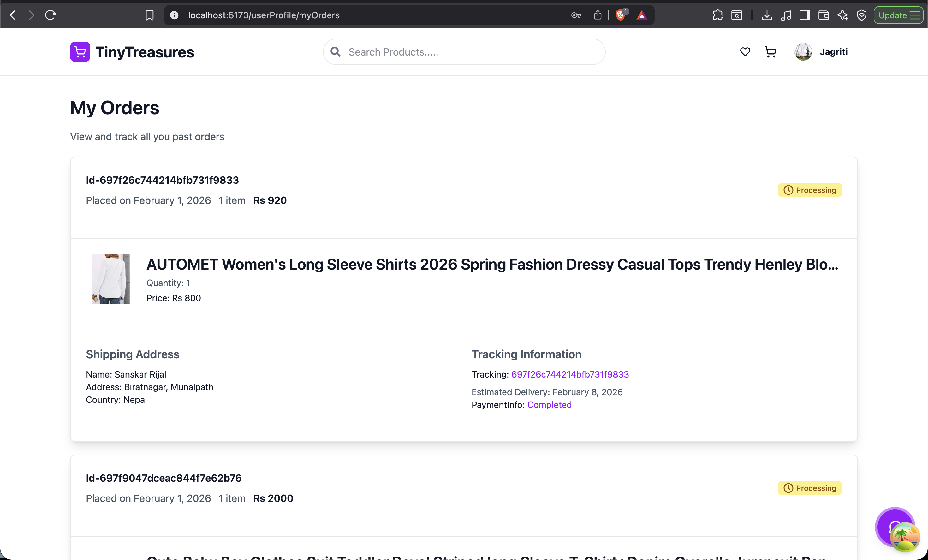Click the localhost address bar URL
928x560 pixels.
coord(264,15)
